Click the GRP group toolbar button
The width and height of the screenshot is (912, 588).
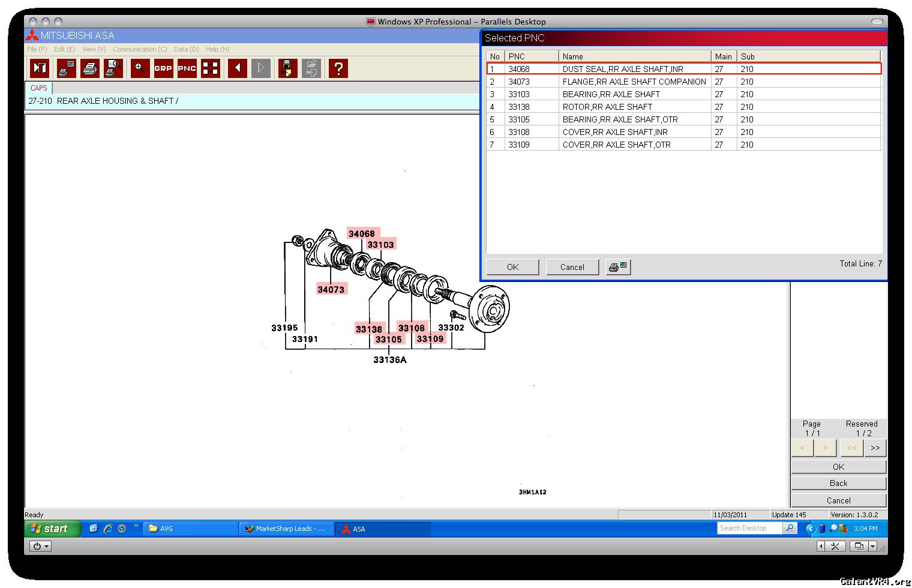click(163, 68)
